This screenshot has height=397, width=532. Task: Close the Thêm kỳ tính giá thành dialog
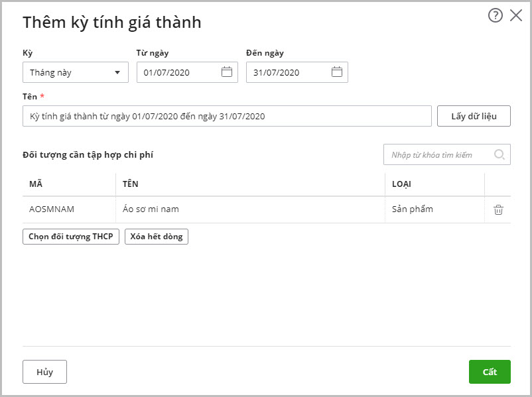(x=516, y=15)
